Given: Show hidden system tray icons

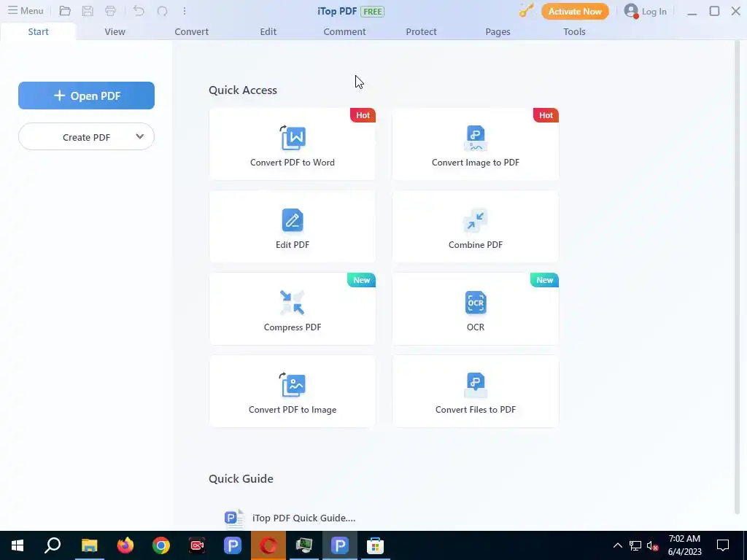Looking at the screenshot, I should click(617, 545).
